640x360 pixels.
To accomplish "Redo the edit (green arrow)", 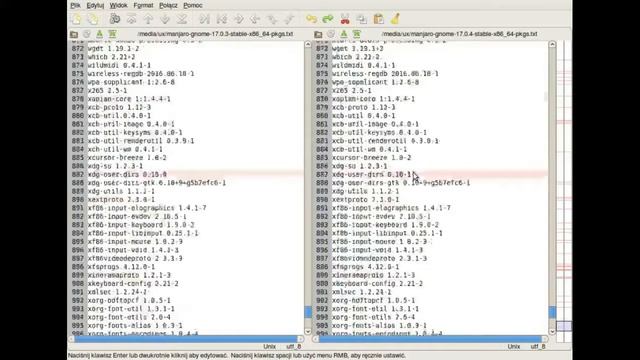I will click(x=328, y=19).
